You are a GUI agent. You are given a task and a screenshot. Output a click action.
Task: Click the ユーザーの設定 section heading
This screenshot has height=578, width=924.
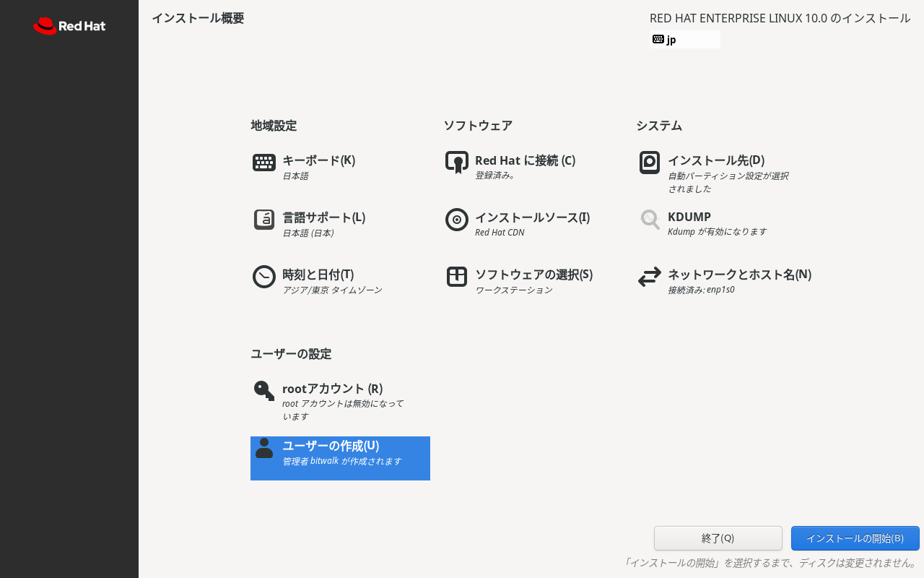coord(291,354)
